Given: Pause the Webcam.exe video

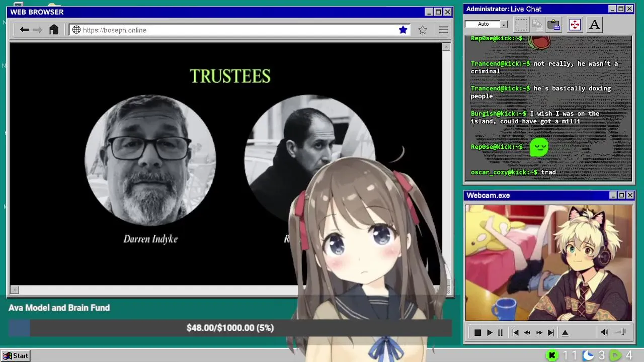Looking at the screenshot, I should tap(500, 332).
